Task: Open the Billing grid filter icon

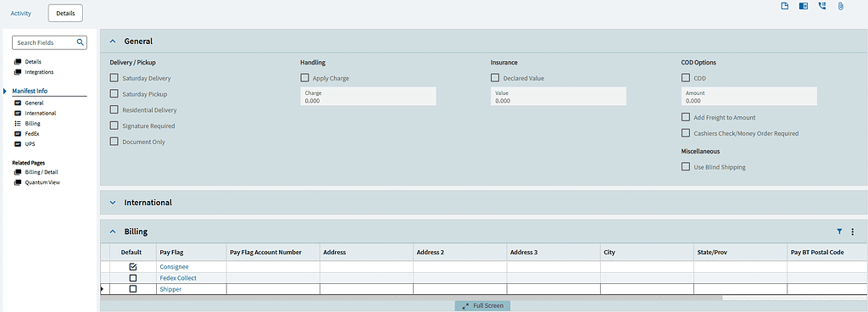Action: click(x=839, y=231)
